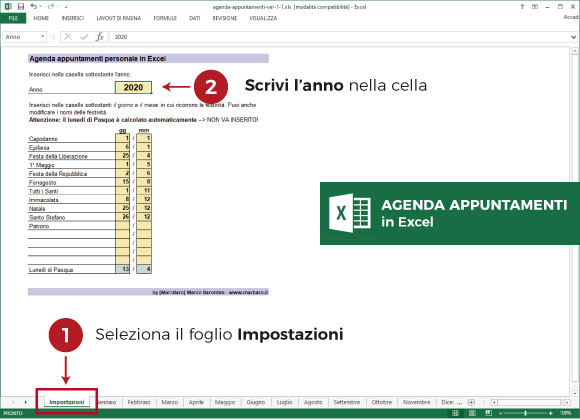Open the Help question mark icon
580x420 pixels.
[x=522, y=7]
